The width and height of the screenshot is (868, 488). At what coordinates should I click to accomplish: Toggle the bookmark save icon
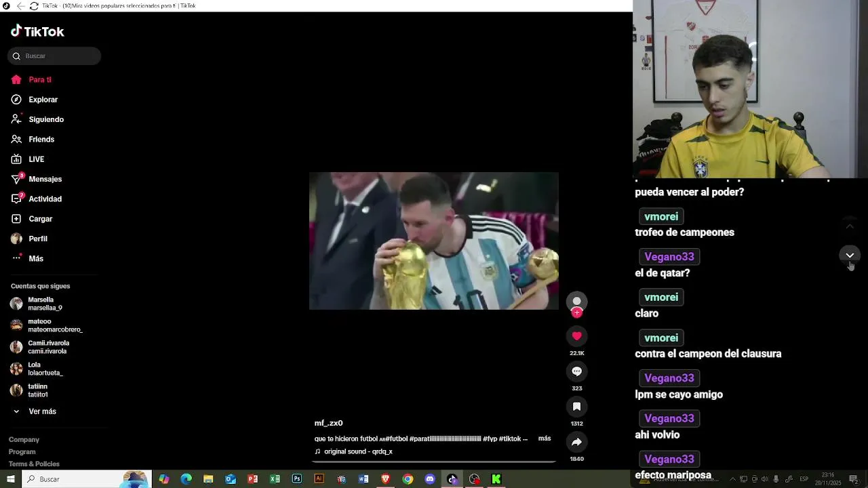pyautogui.click(x=576, y=407)
